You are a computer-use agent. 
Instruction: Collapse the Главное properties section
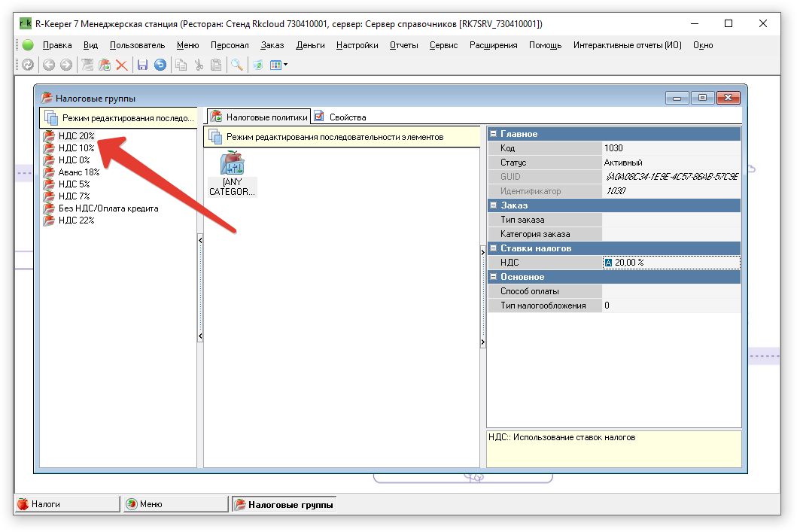point(493,134)
